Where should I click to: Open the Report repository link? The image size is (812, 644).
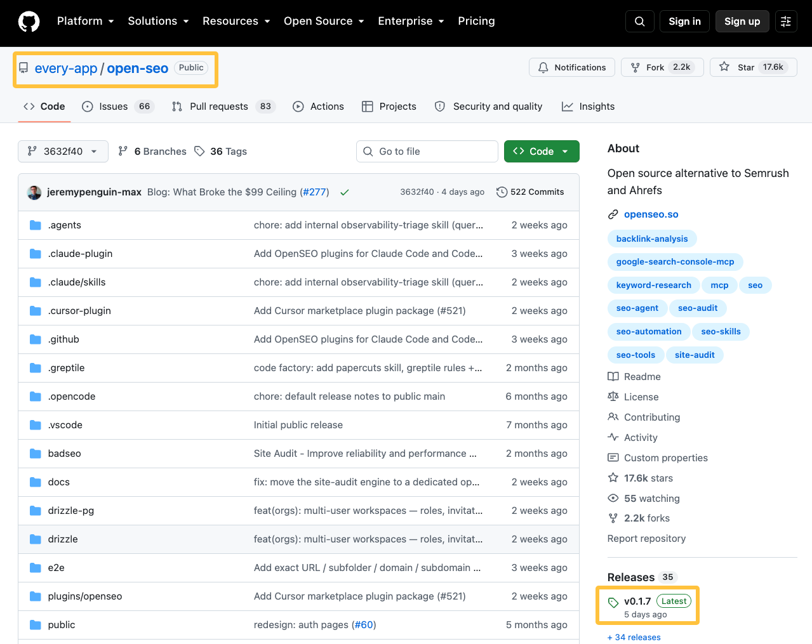coord(646,538)
